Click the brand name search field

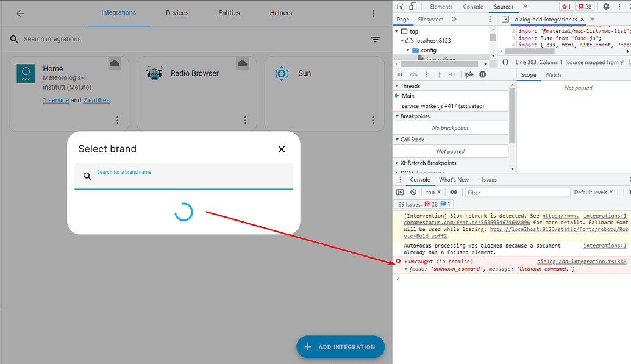click(183, 176)
